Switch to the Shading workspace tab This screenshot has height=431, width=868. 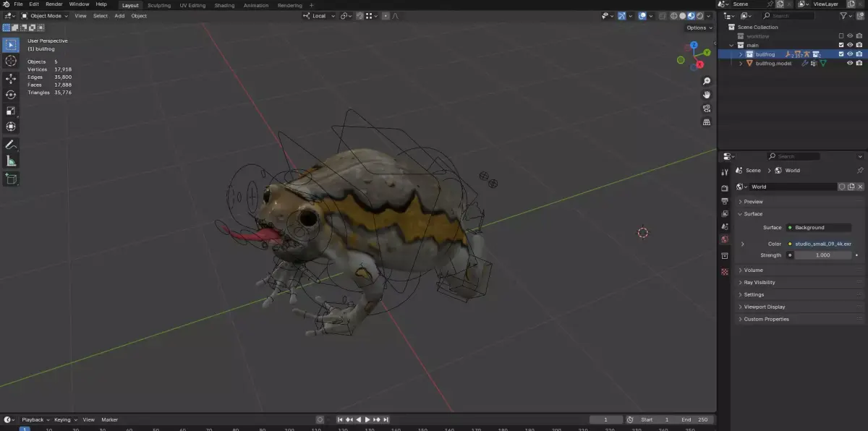(x=224, y=5)
